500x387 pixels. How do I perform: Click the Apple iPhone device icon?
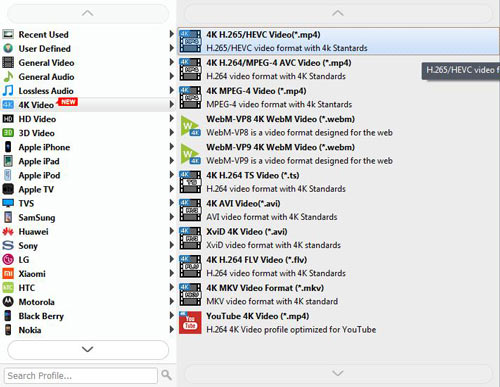pos(8,147)
